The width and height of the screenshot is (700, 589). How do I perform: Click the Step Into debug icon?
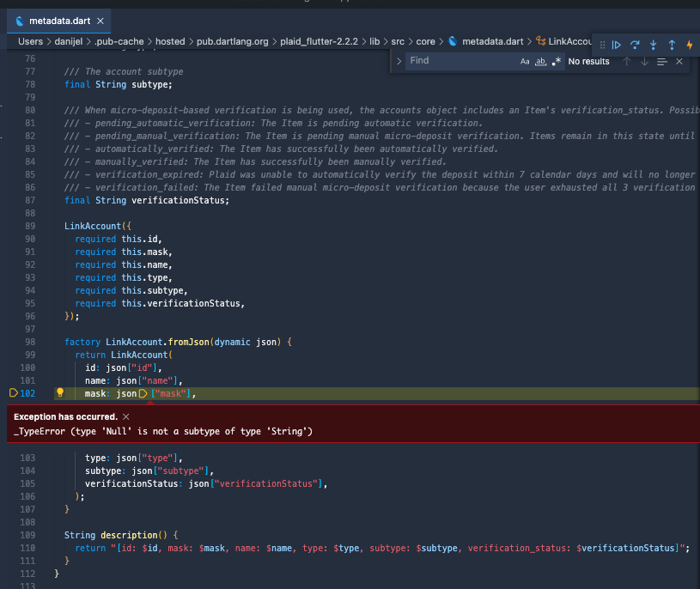click(654, 45)
